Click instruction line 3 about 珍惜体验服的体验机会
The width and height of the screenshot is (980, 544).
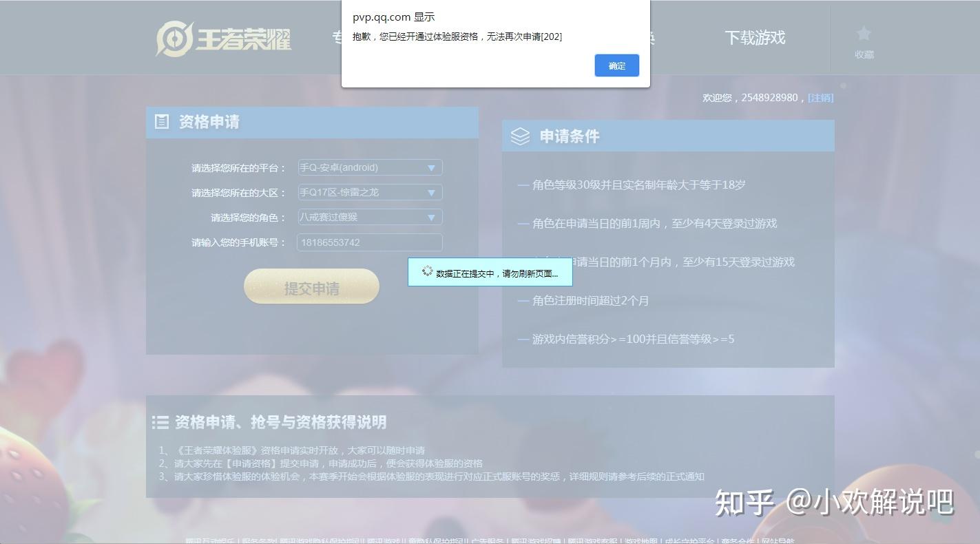point(431,477)
